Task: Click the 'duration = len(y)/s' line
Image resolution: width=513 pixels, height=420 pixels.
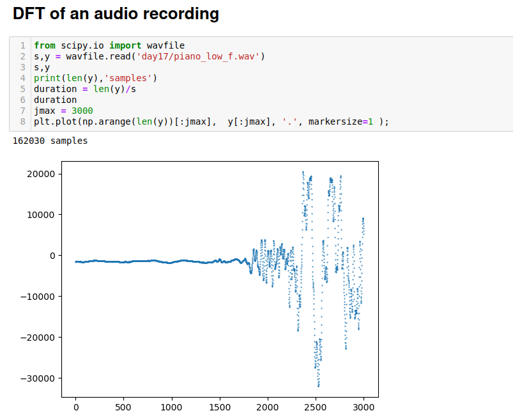Action: [x=84, y=89]
